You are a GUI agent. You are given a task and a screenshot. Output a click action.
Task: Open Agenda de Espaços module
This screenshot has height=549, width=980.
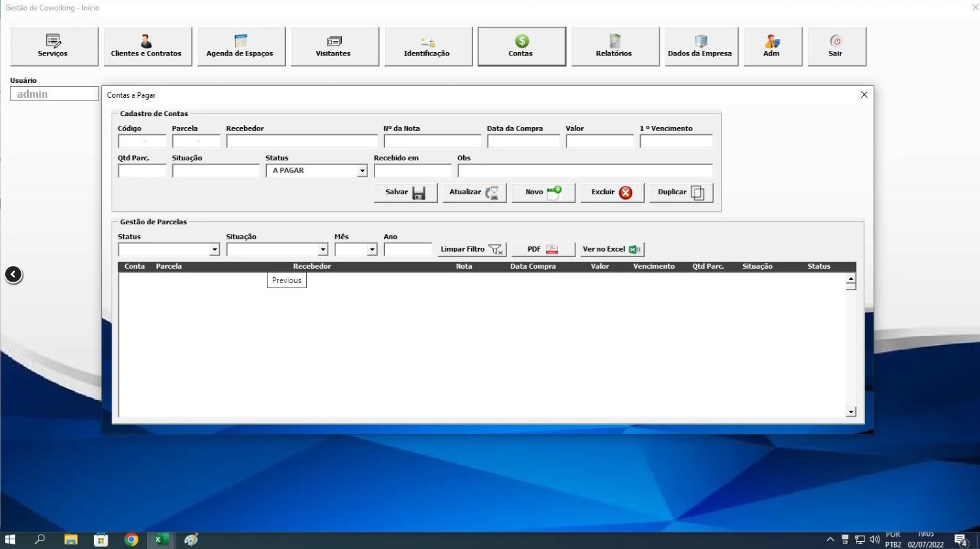241,46
